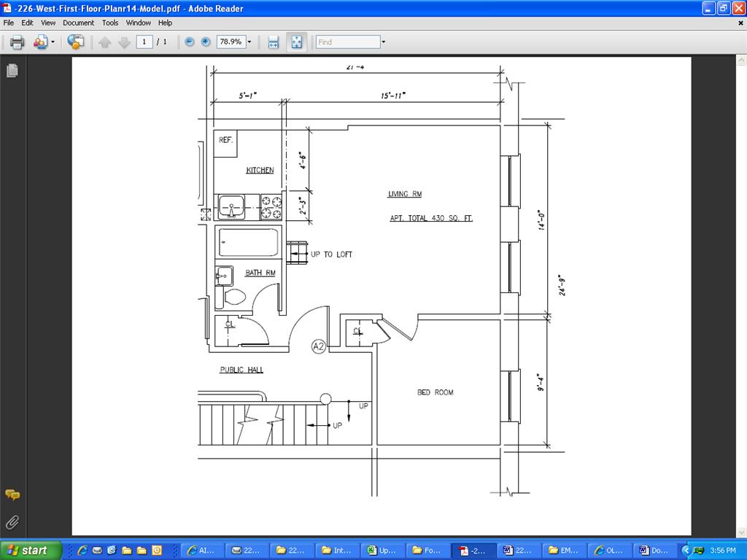Open the Document menu
747x560 pixels.
click(78, 23)
